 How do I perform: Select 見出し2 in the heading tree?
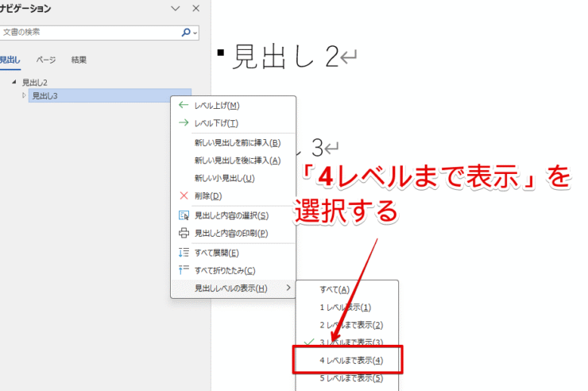(x=34, y=83)
